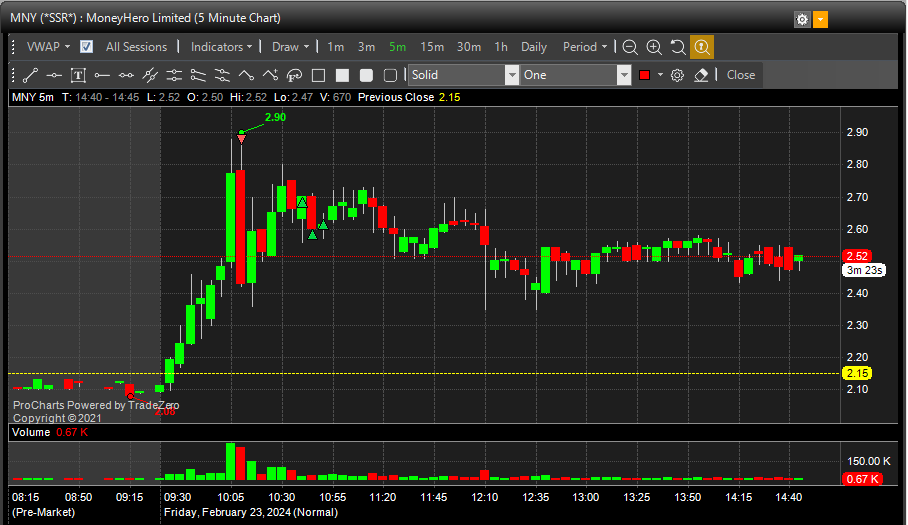
Task: Click the Friday, February 23, 2024 date label
Action: 250,512
